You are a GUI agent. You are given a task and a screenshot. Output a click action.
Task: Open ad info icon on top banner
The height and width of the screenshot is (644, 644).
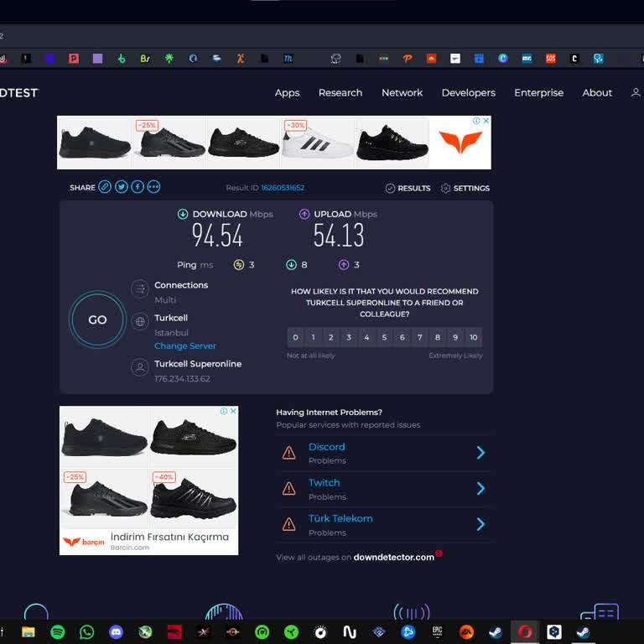point(476,121)
